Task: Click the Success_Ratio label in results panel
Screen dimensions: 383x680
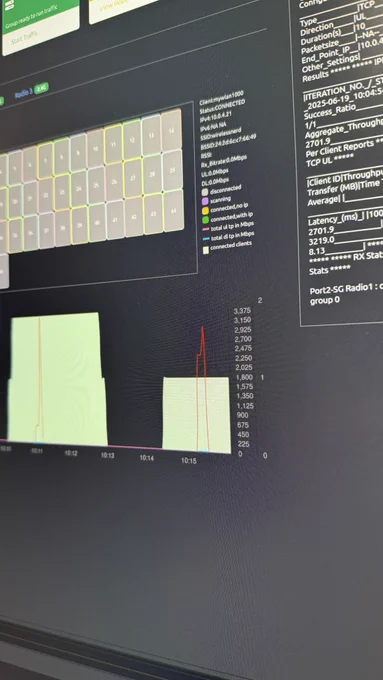Action: pyautogui.click(x=330, y=110)
